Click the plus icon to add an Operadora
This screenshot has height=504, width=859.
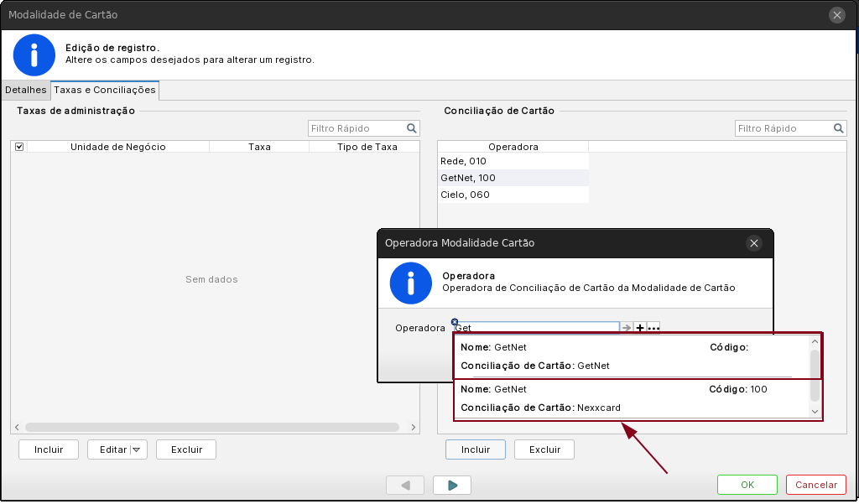pyautogui.click(x=640, y=328)
